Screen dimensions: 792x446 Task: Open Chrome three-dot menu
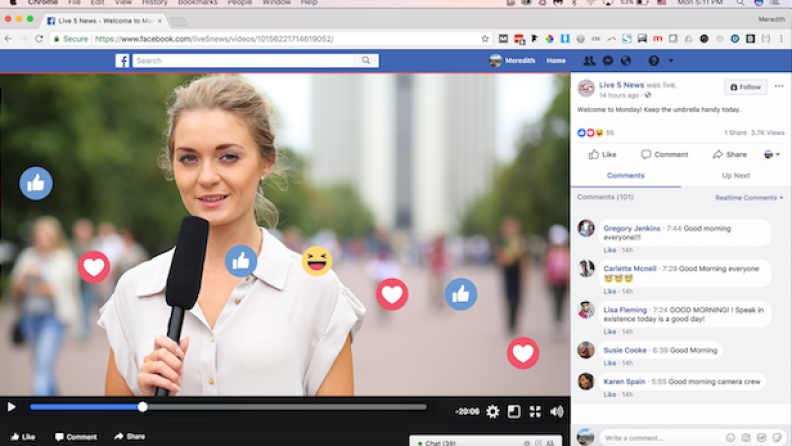[x=781, y=39]
